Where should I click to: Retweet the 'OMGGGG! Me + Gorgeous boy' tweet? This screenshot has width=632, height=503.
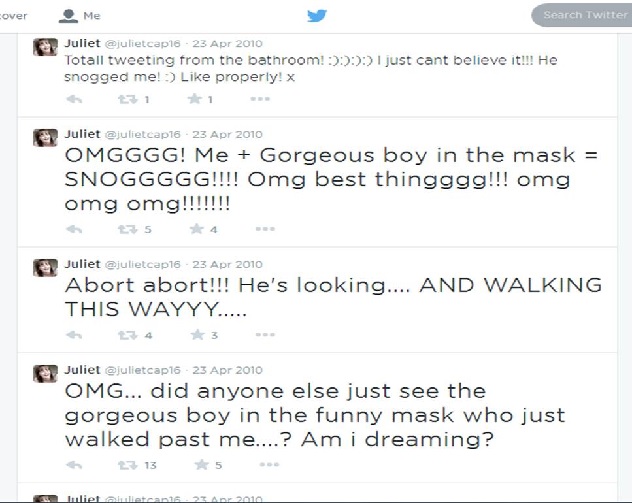(128, 229)
